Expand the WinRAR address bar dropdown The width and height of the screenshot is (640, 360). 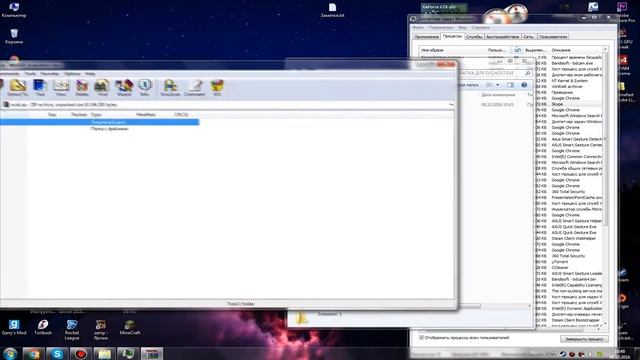click(451, 104)
